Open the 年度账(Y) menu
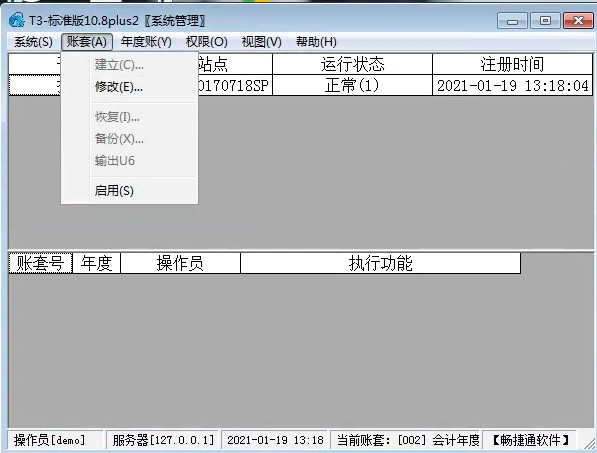The image size is (597, 453). (x=146, y=41)
